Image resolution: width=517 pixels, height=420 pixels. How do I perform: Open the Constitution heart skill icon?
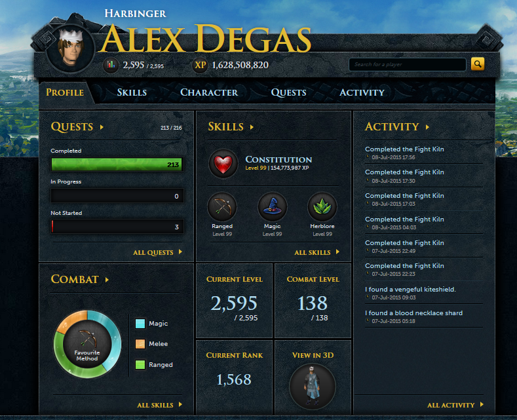click(223, 164)
